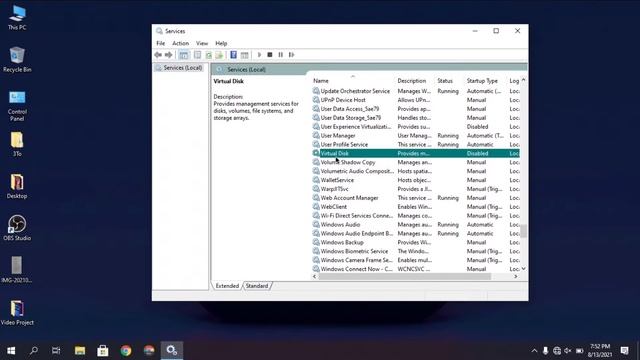Click Show/Hide Action Pane icon
Viewport: 640px width, 360px height.
point(244,55)
